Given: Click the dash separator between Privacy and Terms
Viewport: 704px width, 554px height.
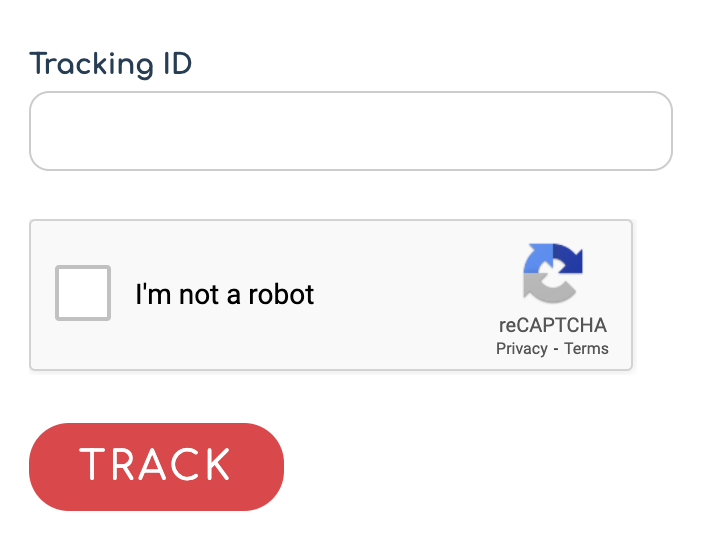Looking at the screenshot, I should click(556, 349).
